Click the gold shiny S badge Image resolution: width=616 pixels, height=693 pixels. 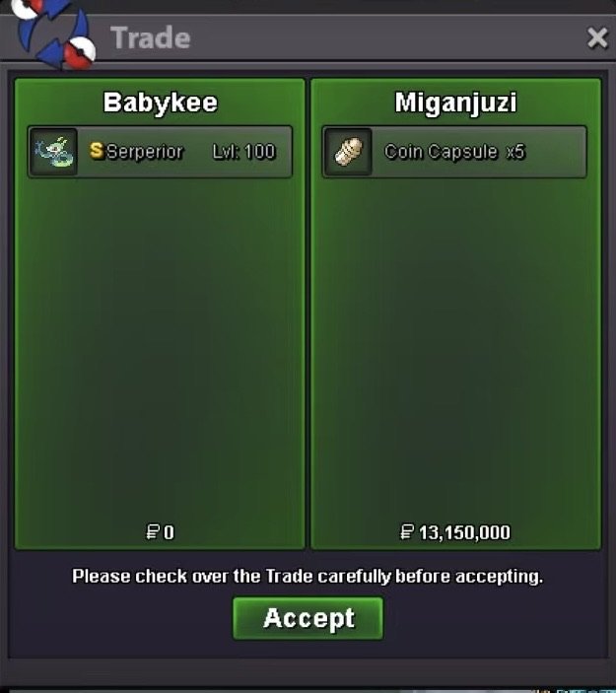pyautogui.click(x=97, y=150)
